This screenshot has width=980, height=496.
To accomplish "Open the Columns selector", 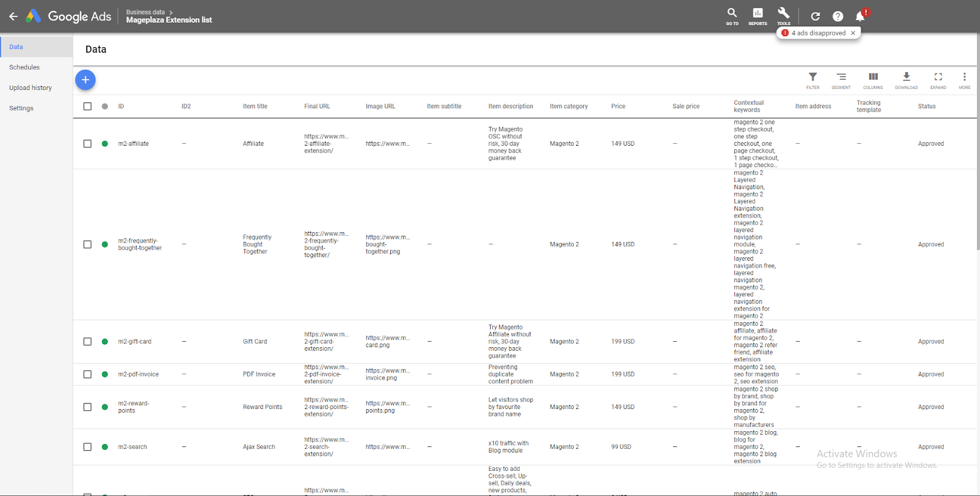I will point(873,80).
